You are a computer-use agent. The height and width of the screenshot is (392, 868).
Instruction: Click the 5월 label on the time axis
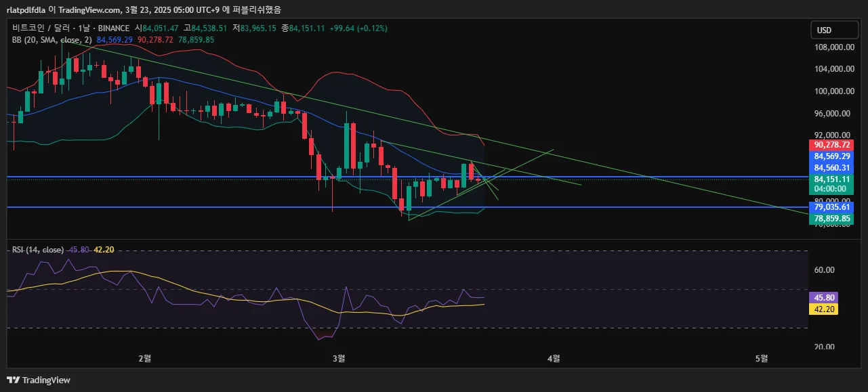coord(762,358)
